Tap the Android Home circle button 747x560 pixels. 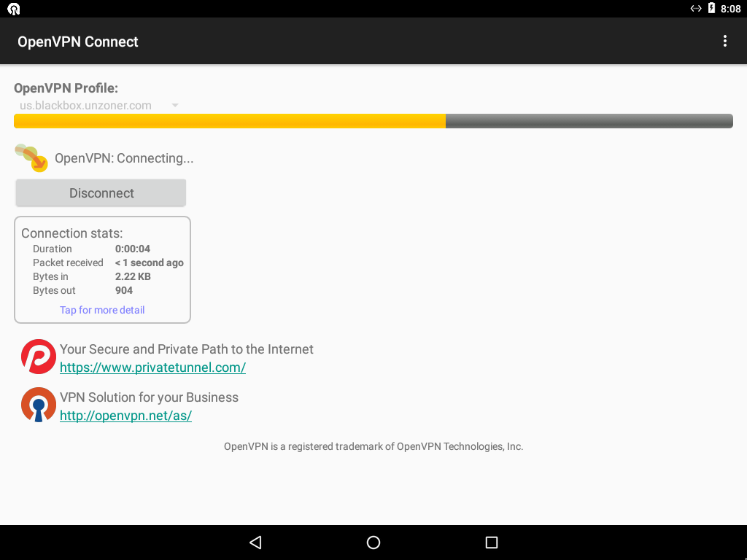point(373,542)
